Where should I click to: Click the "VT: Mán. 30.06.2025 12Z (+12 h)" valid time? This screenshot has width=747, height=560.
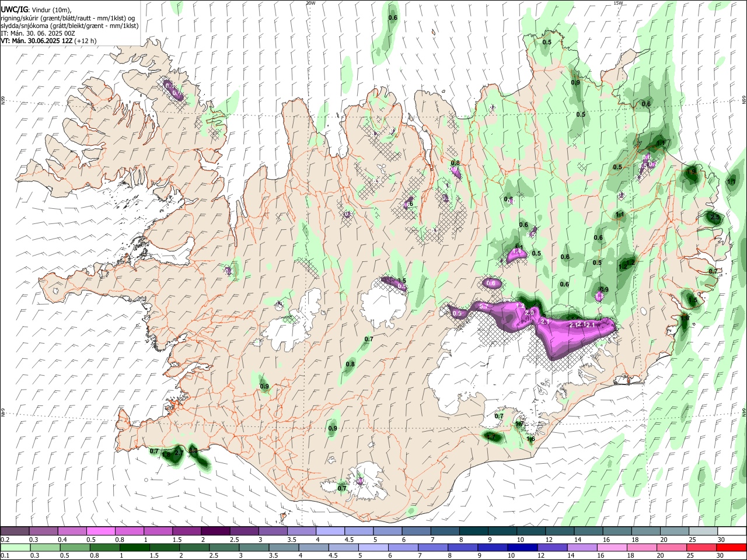point(48,41)
